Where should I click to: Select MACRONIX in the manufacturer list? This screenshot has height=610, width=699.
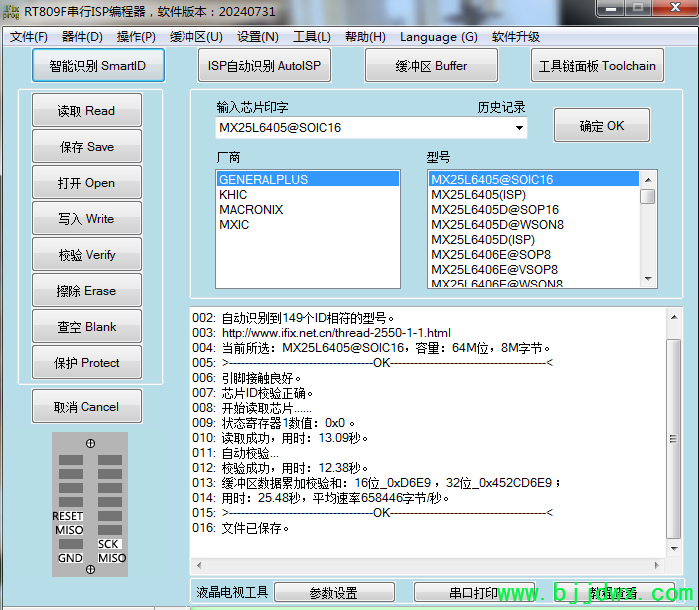(x=251, y=210)
